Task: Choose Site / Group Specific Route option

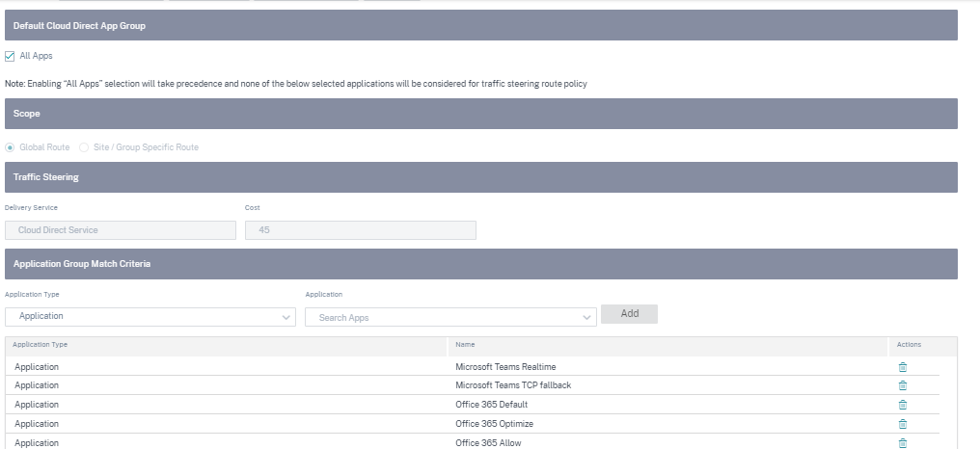Action: click(84, 147)
